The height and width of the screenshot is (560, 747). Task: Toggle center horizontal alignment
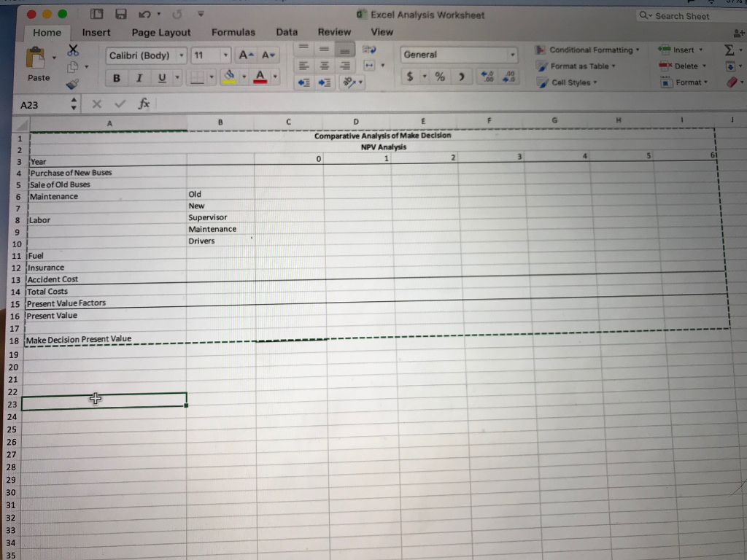(325, 66)
